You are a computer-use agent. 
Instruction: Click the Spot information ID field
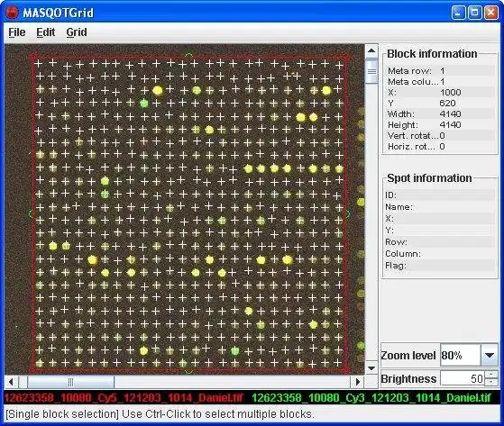440,195
